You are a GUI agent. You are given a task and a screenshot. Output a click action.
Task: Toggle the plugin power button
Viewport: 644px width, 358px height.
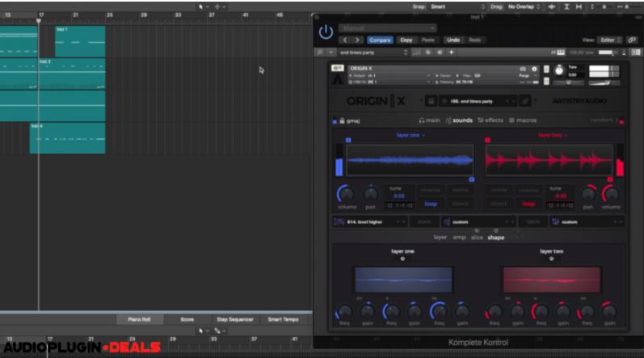click(x=326, y=32)
